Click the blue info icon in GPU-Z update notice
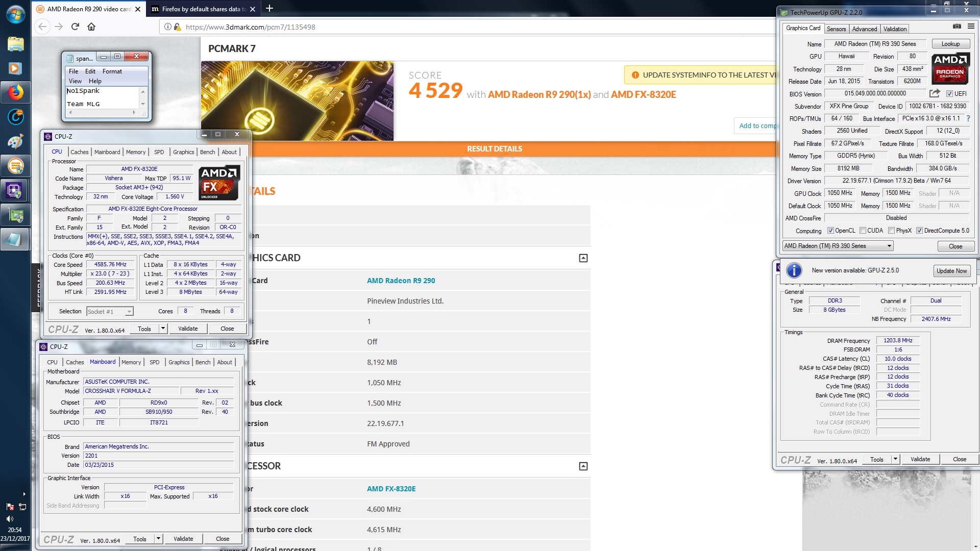 [x=794, y=270]
